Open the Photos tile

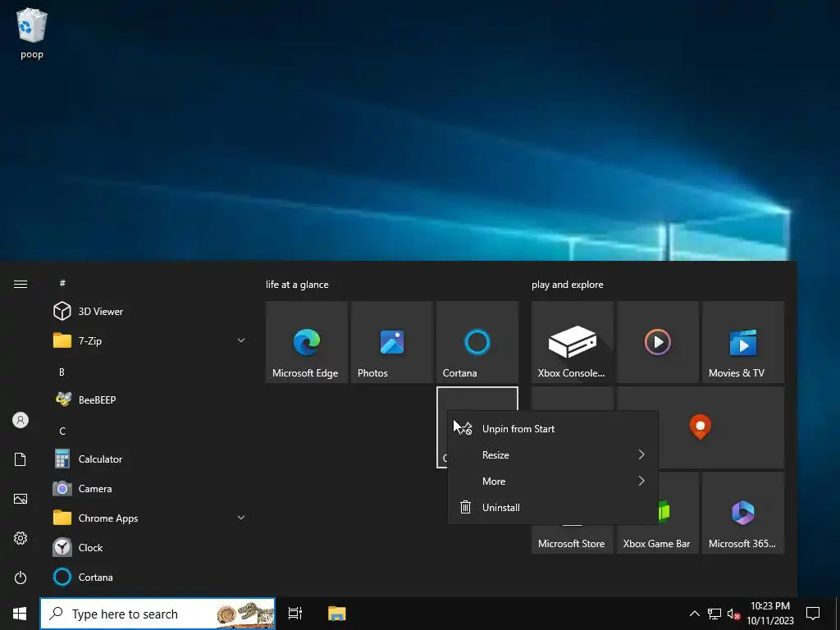pos(391,342)
